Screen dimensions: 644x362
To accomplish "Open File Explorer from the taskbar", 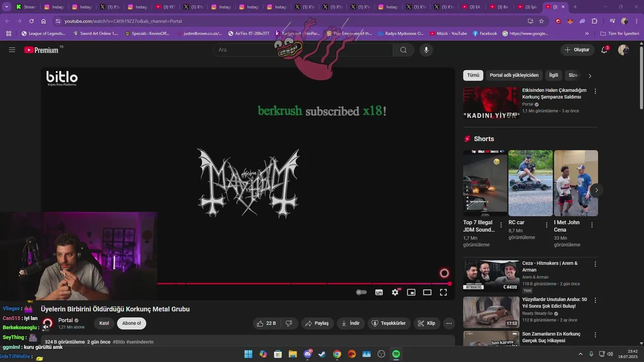I will coord(292,354).
